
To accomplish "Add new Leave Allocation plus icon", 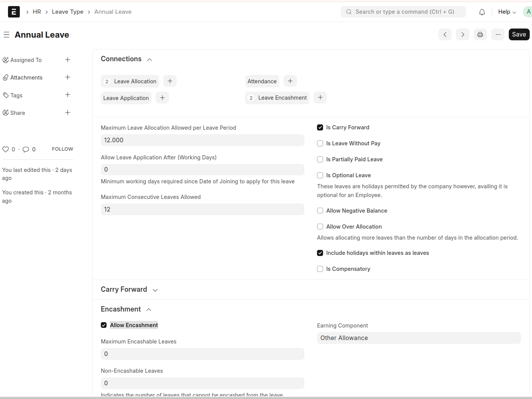I will (x=170, y=81).
